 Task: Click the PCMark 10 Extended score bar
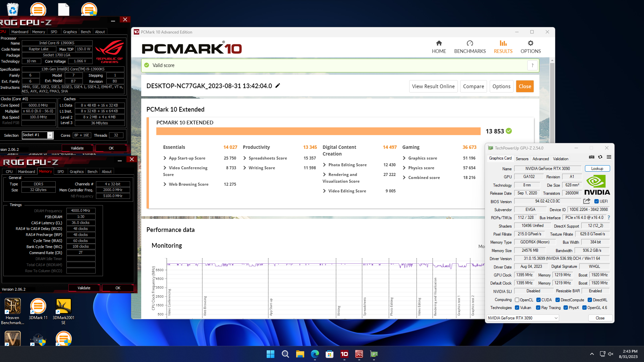coord(318,131)
